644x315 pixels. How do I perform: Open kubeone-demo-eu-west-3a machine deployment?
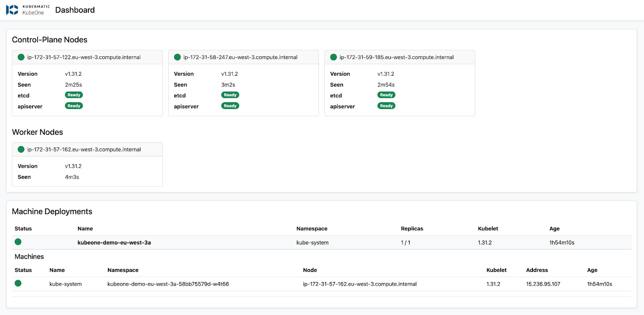point(114,243)
